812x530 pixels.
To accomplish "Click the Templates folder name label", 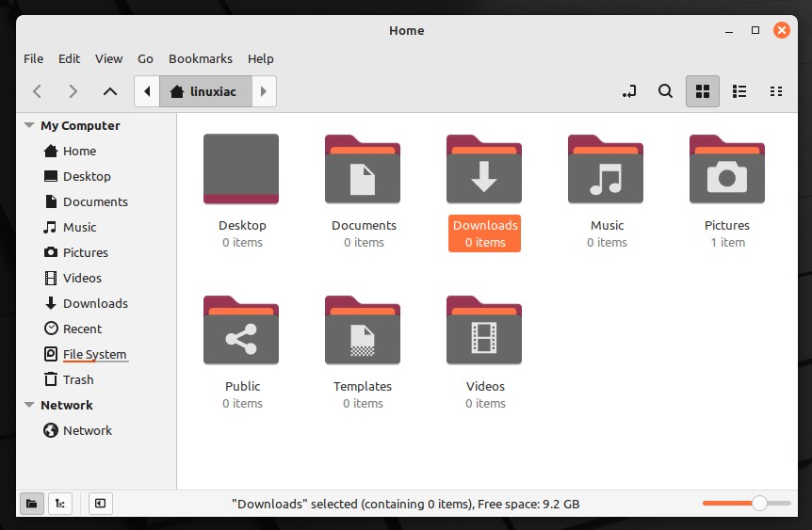I will 363,387.
